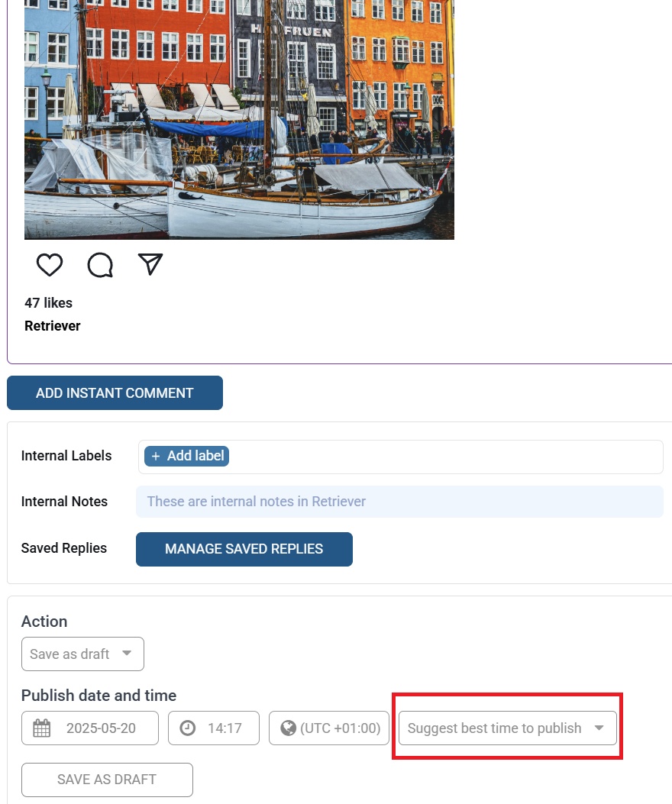Viewport: 672px width, 804px height.
Task: Click the publish time field 14:17
Action: (214, 728)
